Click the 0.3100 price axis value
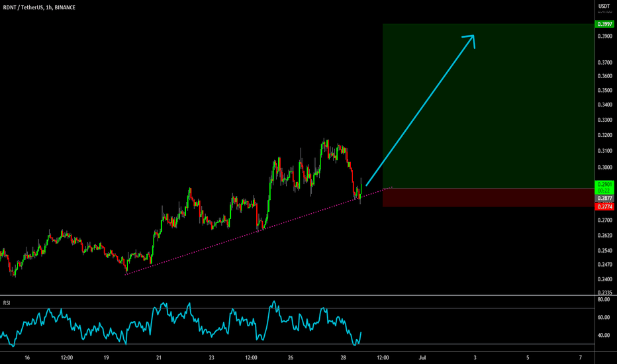This screenshot has height=364, width=617. click(x=605, y=151)
